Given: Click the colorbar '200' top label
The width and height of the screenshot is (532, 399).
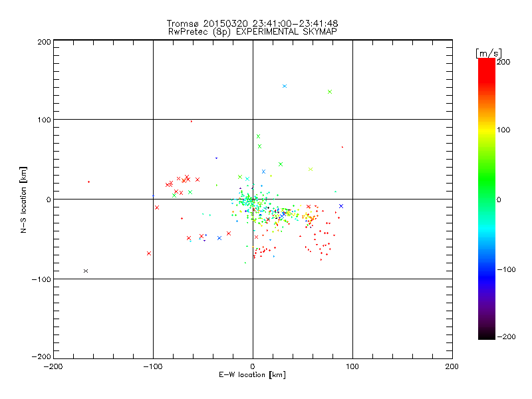Looking at the screenshot, I should coord(503,62).
